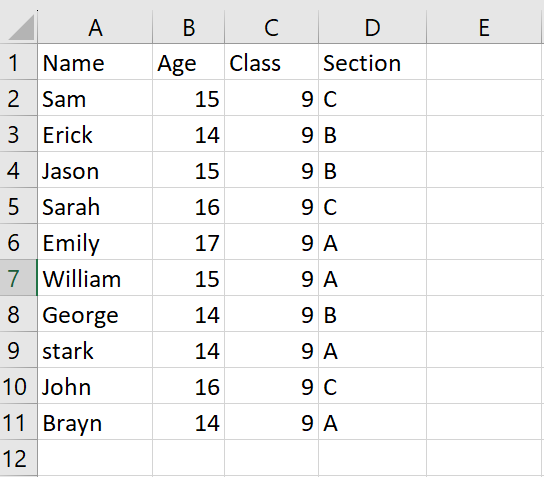Select column D header
544x477 pixels.
point(372,27)
